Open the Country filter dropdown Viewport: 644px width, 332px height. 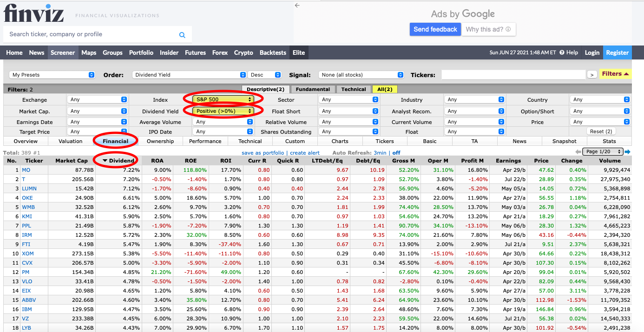tap(600, 99)
